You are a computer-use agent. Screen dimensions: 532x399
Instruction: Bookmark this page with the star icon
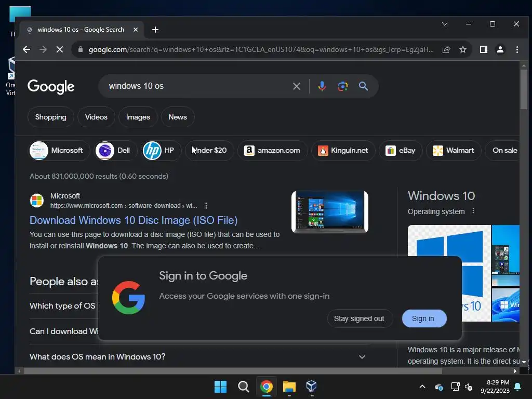pos(463,49)
